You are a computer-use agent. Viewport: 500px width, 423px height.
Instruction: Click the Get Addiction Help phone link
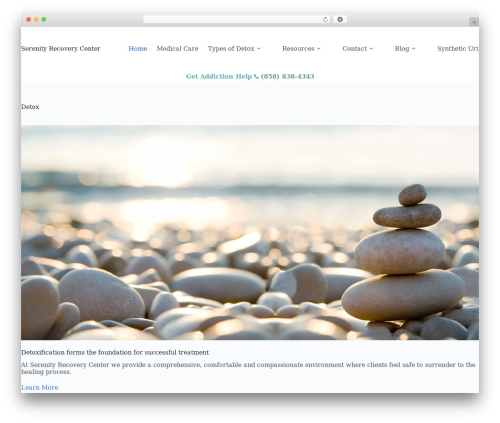(250, 76)
